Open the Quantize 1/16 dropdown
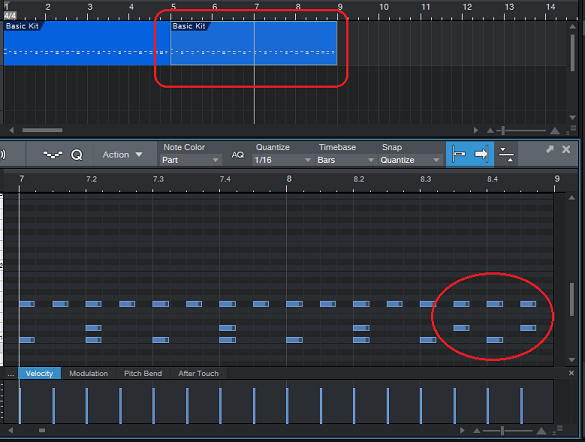This screenshot has height=442, width=585. pos(282,160)
